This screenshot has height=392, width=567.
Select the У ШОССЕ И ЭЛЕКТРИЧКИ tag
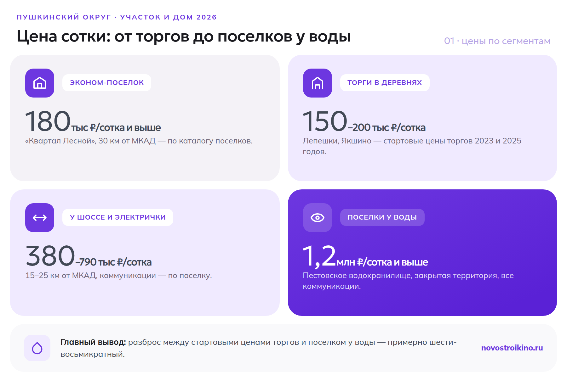pyautogui.click(x=118, y=217)
